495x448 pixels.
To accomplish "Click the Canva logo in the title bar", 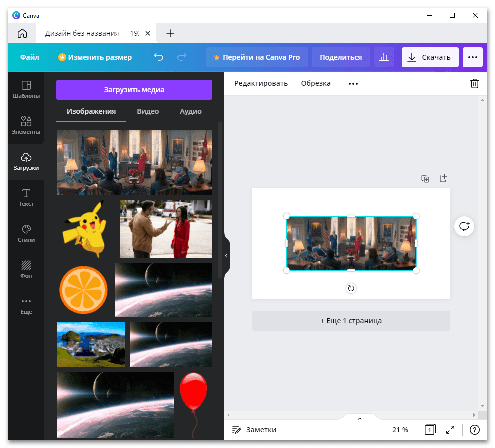I will (x=16, y=15).
